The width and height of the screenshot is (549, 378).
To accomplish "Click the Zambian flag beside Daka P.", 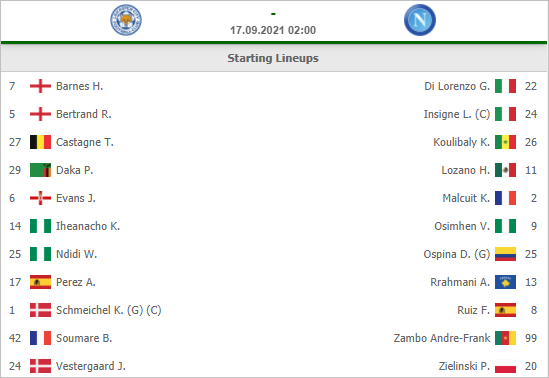I will coord(40,170).
